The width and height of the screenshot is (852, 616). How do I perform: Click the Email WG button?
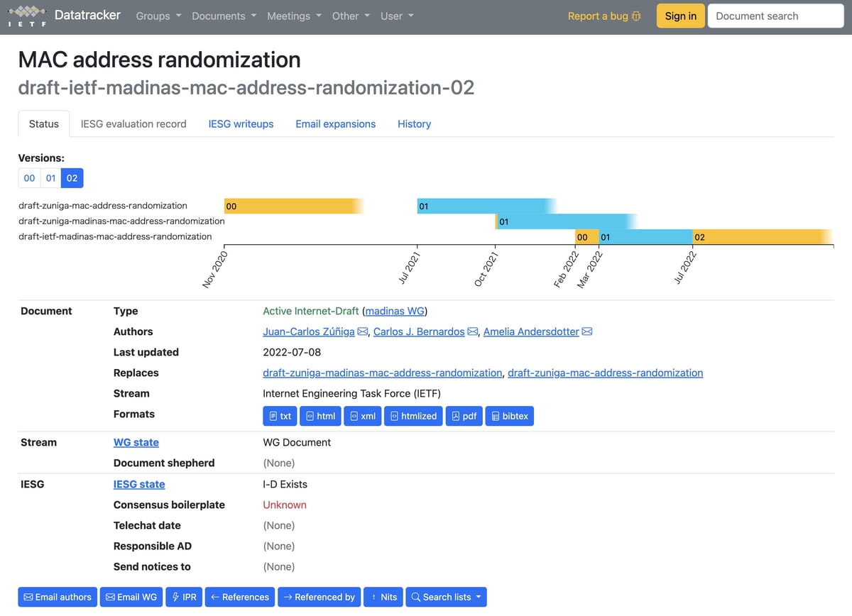coord(131,597)
